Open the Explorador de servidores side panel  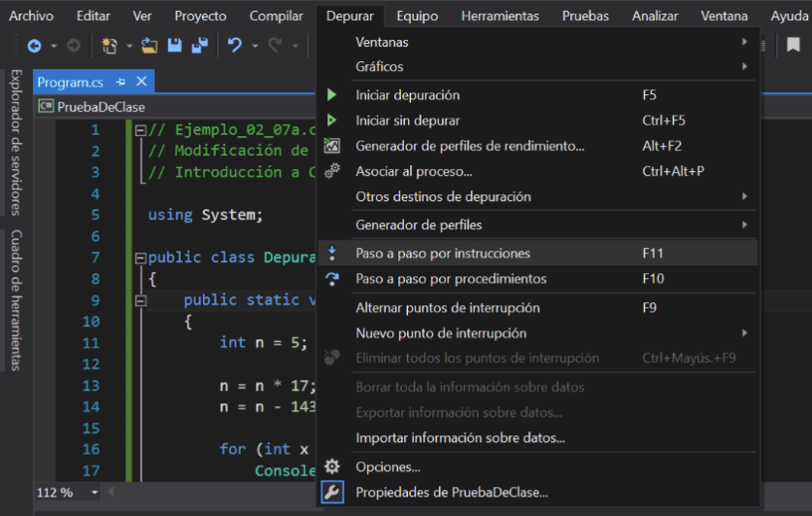click(17, 143)
